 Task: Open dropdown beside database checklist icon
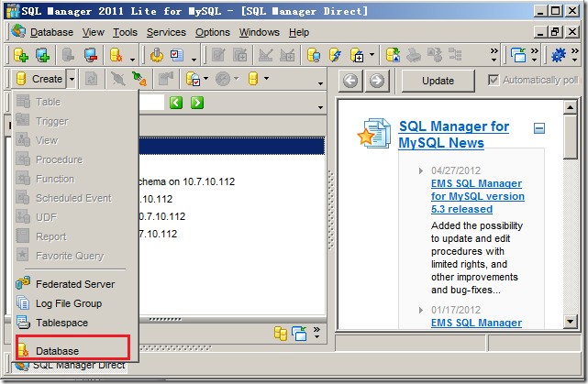tap(205, 78)
